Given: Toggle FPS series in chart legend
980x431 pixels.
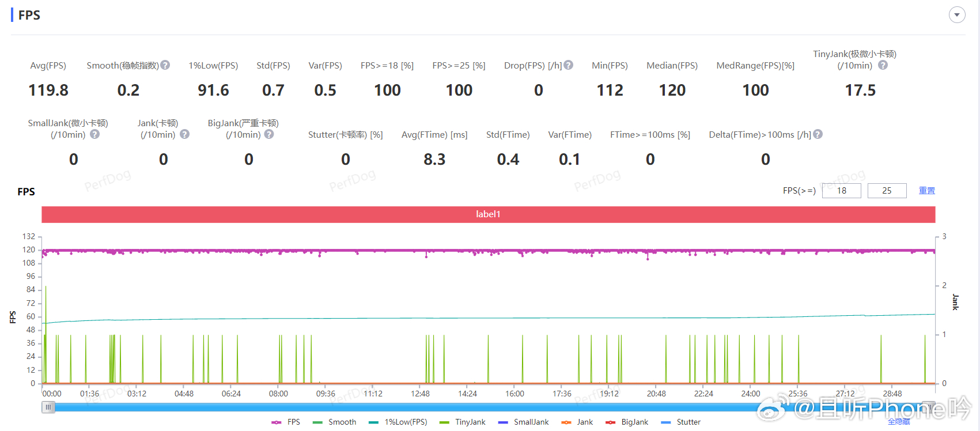Looking at the screenshot, I should coord(286,422).
